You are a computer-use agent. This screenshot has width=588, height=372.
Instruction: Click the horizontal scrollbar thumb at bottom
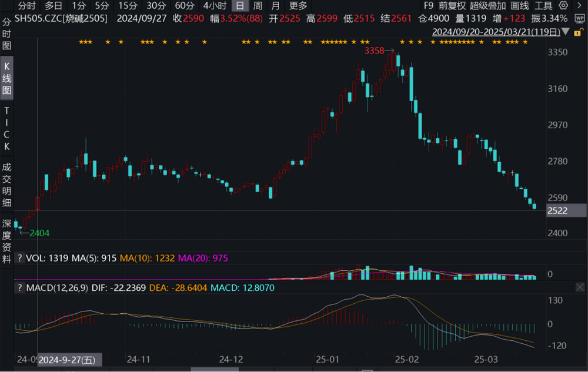point(215,370)
